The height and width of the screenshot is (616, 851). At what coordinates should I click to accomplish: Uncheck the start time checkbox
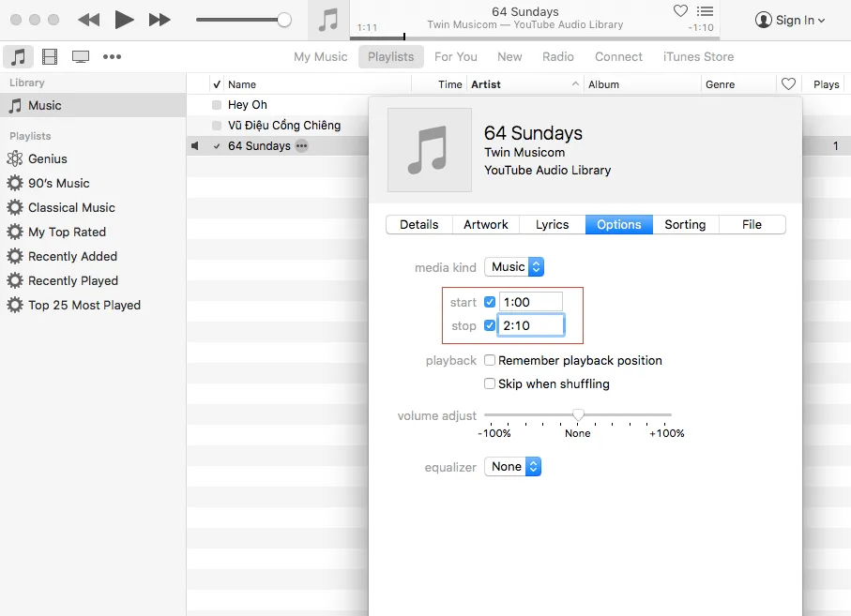tap(490, 302)
